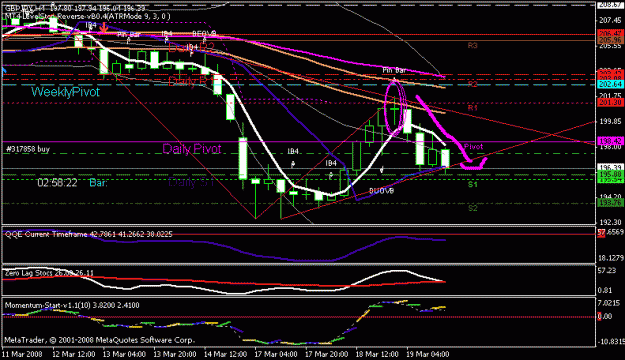Click the 12 Mar 12:00 time label
625x360 pixels.
tap(74, 354)
